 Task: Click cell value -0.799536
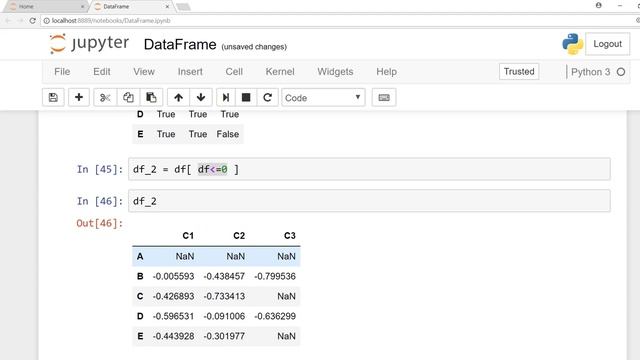pyautogui.click(x=275, y=276)
